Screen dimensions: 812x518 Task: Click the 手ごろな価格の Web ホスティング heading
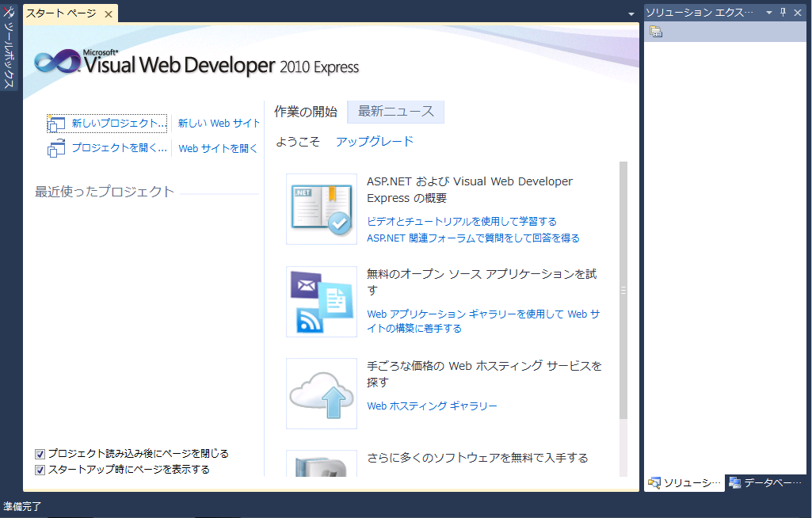484,374
